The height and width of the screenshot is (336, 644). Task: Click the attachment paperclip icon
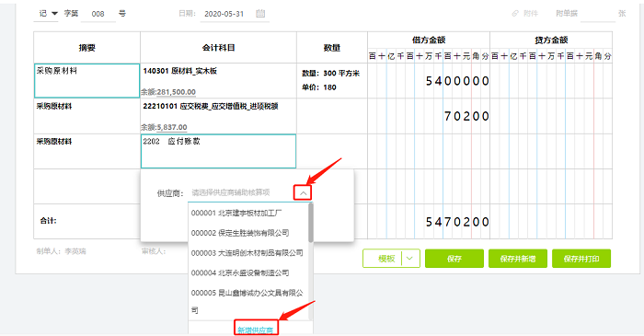coord(515,14)
